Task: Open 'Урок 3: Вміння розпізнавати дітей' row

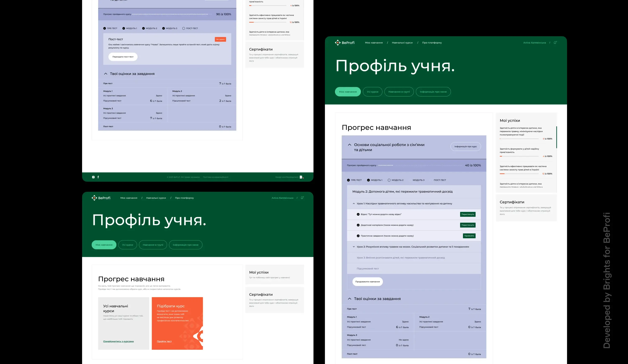Action: (x=414, y=258)
